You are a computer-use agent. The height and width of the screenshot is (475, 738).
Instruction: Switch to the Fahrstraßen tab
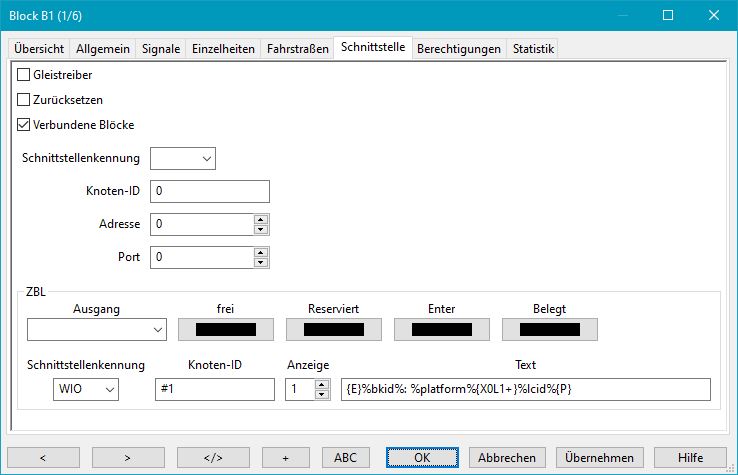298,48
